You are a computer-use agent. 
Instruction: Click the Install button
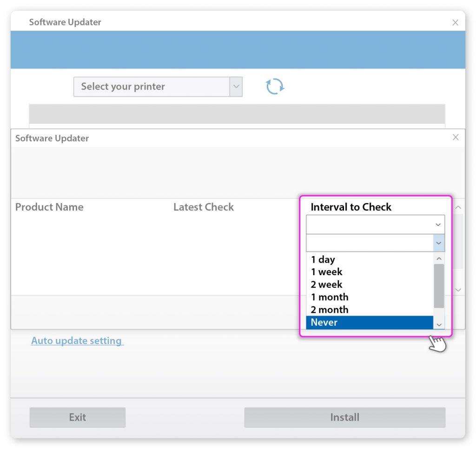tap(345, 417)
